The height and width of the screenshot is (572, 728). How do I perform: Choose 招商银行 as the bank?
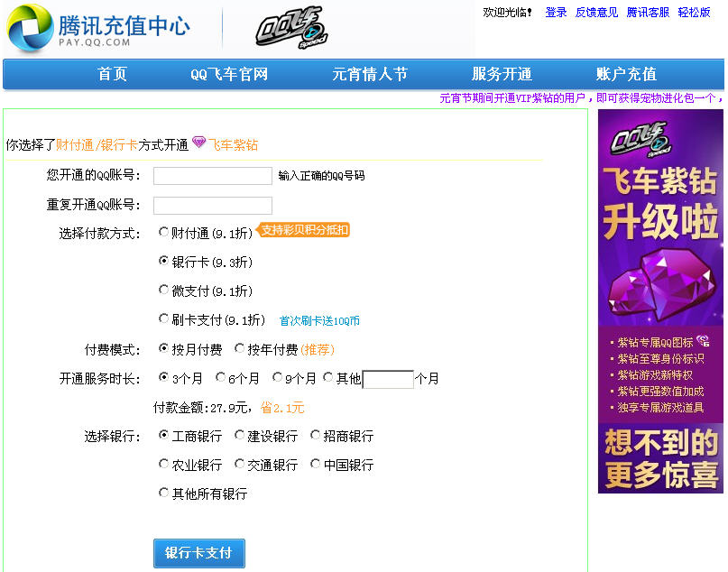tap(315, 435)
